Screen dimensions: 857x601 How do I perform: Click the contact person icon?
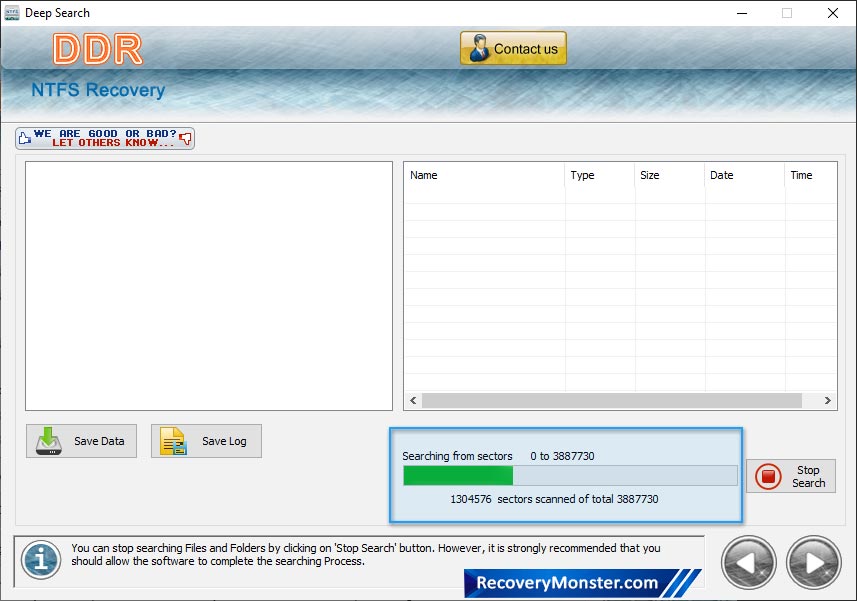pos(479,48)
